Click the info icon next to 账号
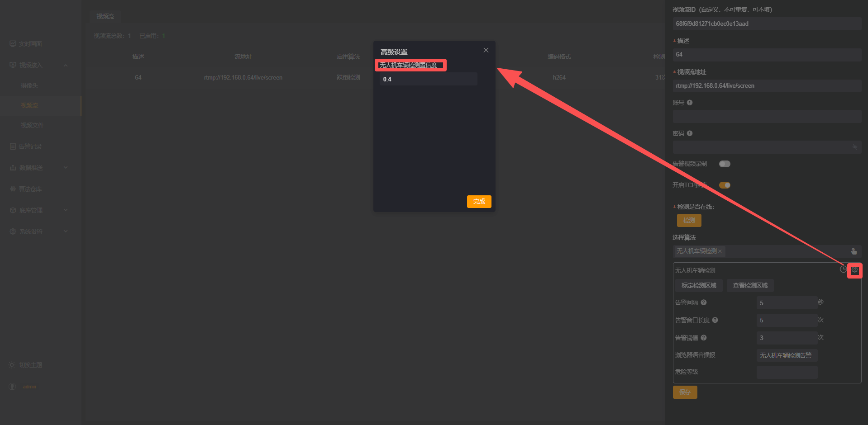868x425 pixels. click(x=690, y=103)
